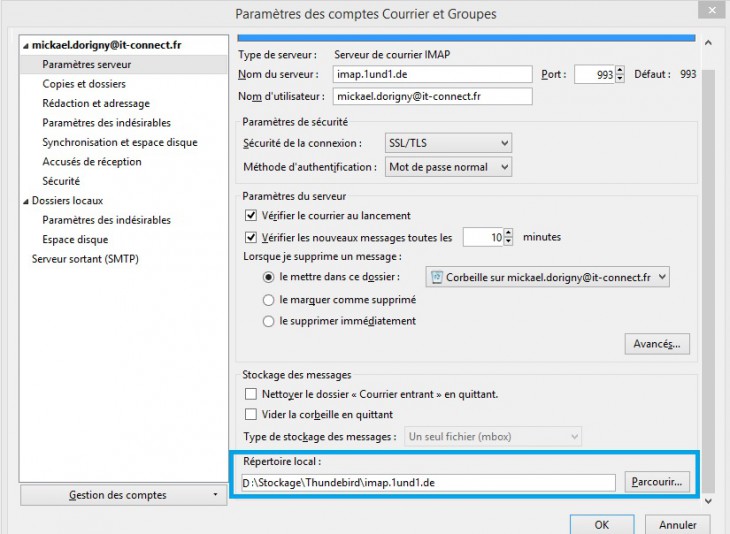The height and width of the screenshot is (534, 730).
Task: Toggle Vérifier les nouveaux messages checkbox
Action: [x=251, y=237]
